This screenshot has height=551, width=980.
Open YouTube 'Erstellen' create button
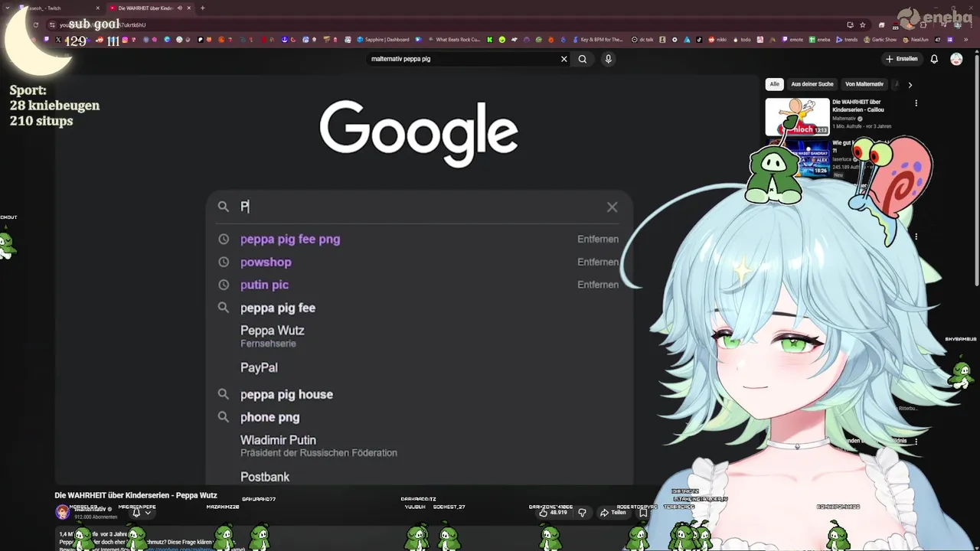point(901,59)
